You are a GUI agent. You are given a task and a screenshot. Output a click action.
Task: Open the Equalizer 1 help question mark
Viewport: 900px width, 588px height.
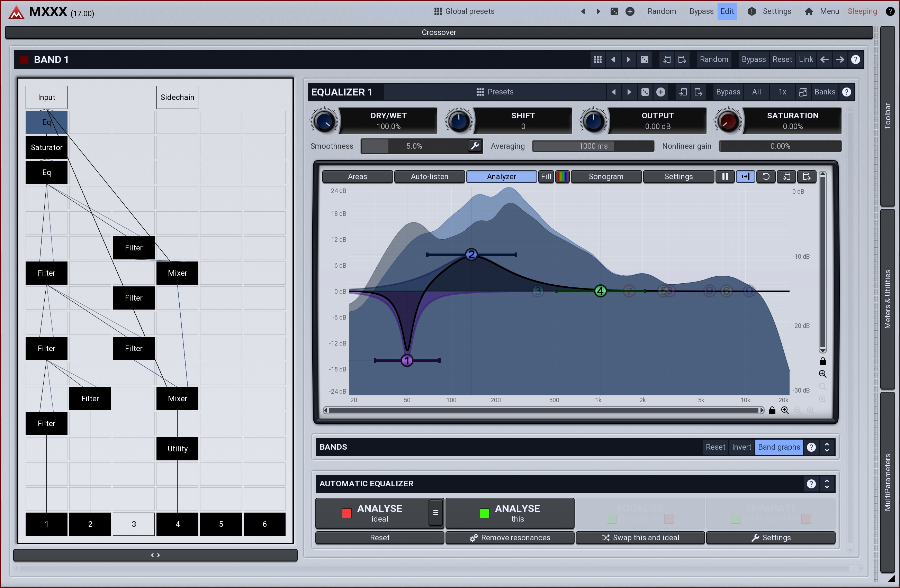pos(847,92)
